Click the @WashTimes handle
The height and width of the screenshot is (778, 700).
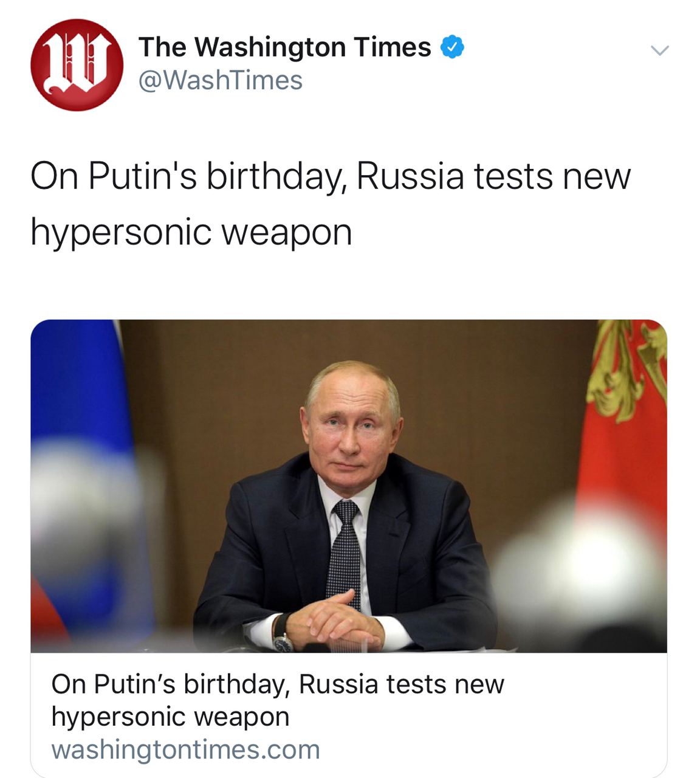(220, 80)
